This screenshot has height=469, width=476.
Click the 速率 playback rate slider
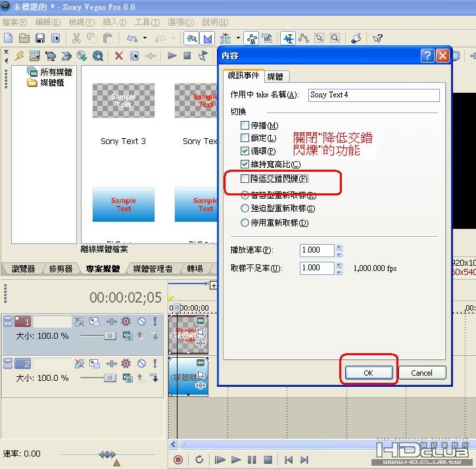(x=107, y=455)
